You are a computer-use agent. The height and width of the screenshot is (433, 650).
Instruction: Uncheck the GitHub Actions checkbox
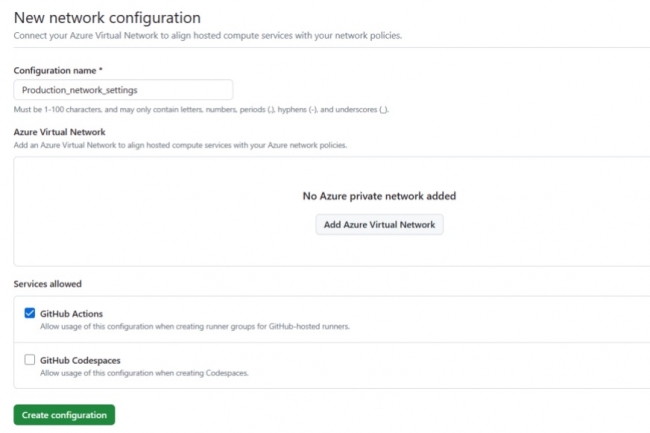coord(30,313)
